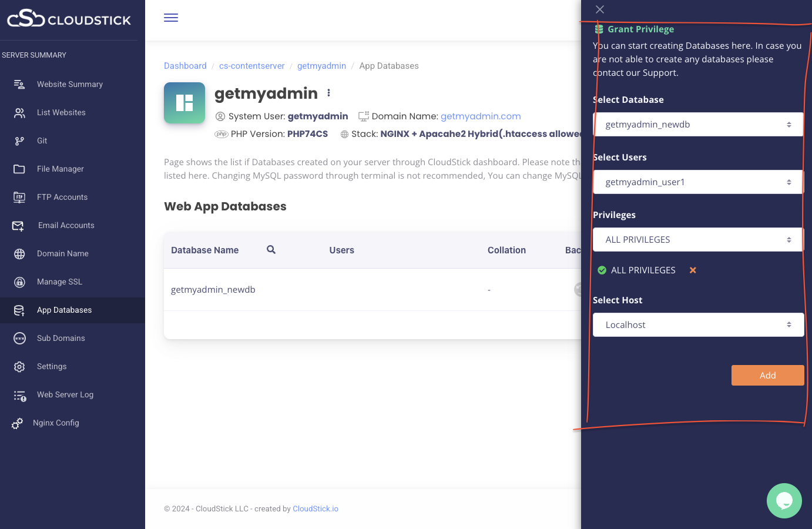
Task: Select Nginx Config in the sidebar
Action: [56, 423]
